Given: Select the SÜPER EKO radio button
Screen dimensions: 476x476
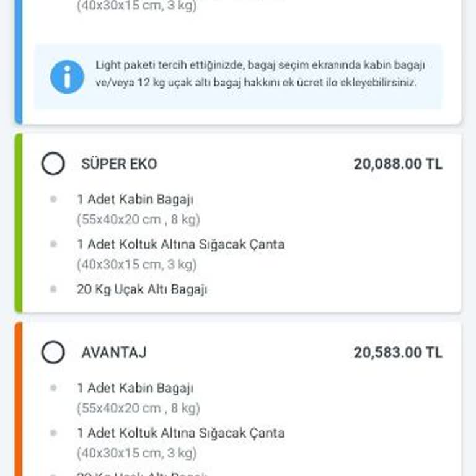Looking at the screenshot, I should (x=53, y=164).
